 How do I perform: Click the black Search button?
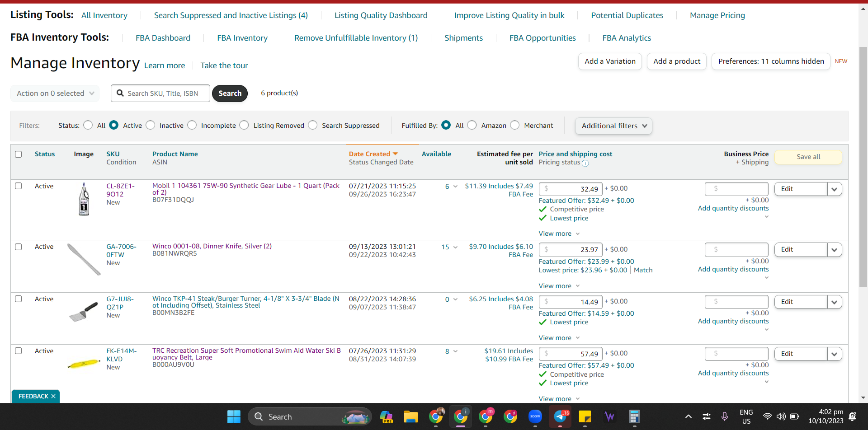tap(230, 93)
